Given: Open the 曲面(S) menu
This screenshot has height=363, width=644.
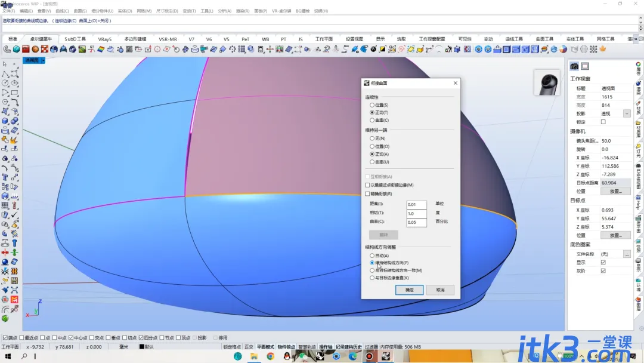Looking at the screenshot, I should click(x=80, y=11).
